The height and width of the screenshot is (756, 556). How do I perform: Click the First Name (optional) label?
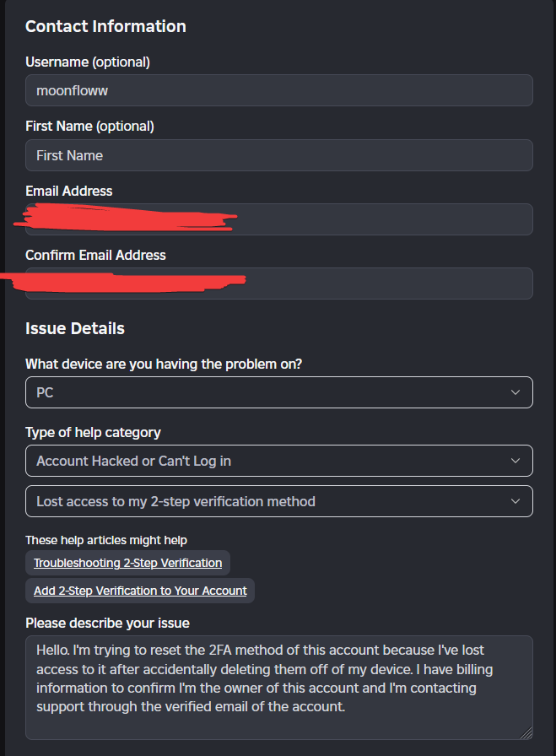[x=89, y=126]
